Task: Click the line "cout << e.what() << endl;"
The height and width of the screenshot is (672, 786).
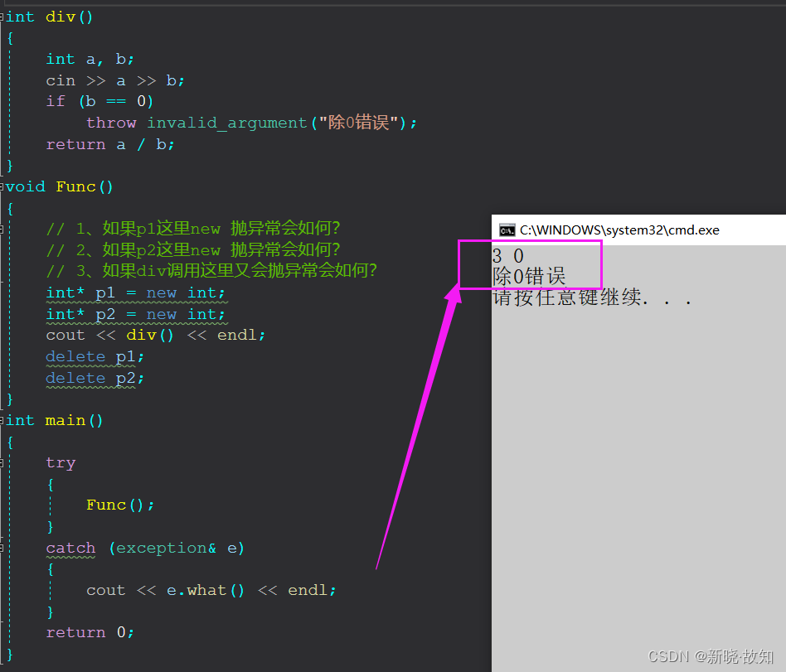Action: [211, 590]
